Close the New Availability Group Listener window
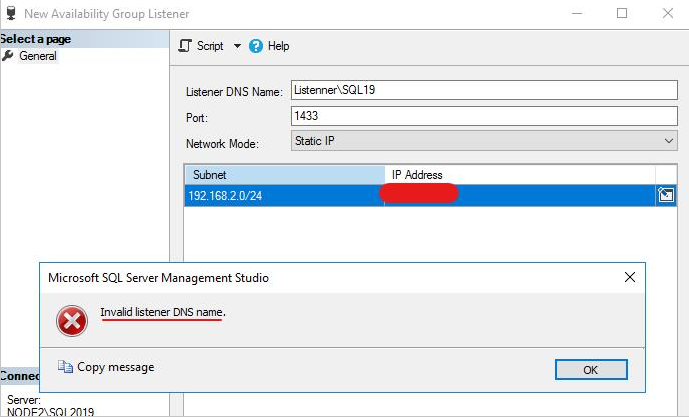Viewport: 689px width, 417px height. (x=668, y=14)
